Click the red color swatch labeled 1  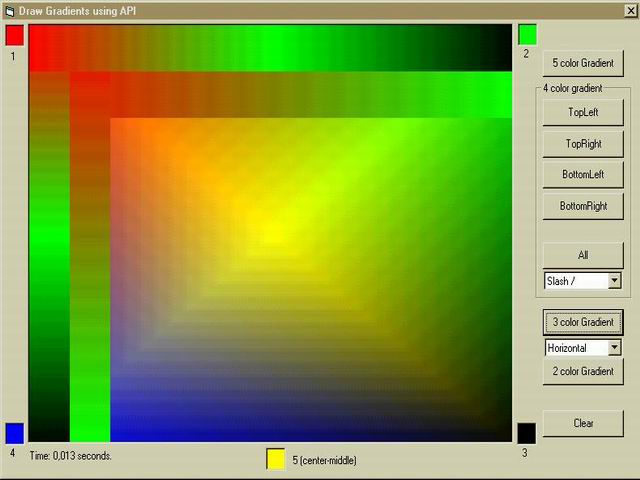(x=14, y=35)
